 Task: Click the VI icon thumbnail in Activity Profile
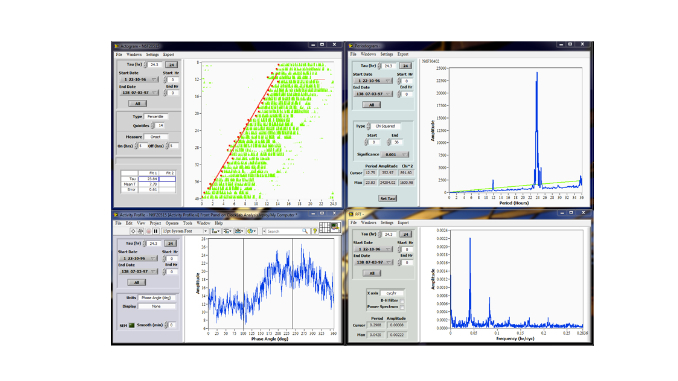[336, 227]
